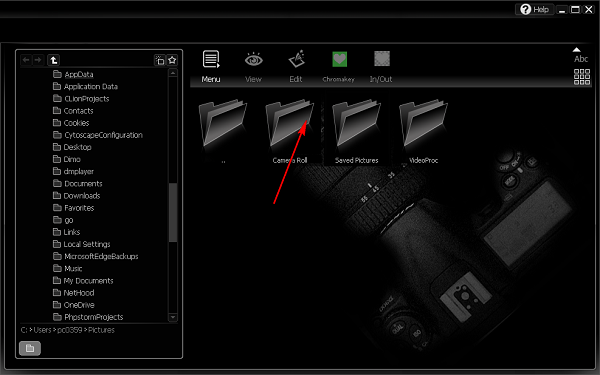Select Documents folder in tree
Image resolution: width=600 pixels, height=375 pixels.
[78, 184]
